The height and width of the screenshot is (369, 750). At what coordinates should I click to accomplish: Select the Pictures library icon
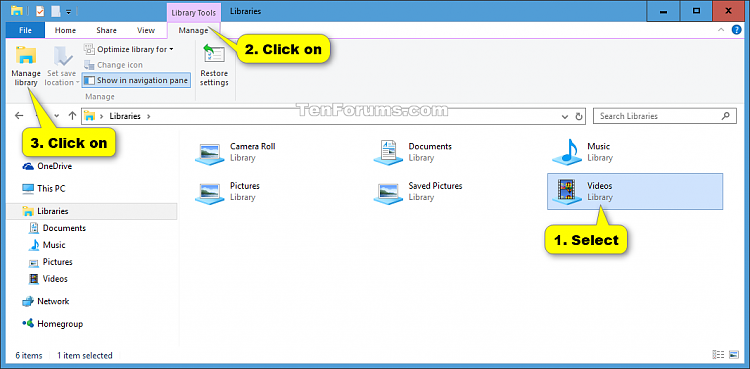(209, 193)
